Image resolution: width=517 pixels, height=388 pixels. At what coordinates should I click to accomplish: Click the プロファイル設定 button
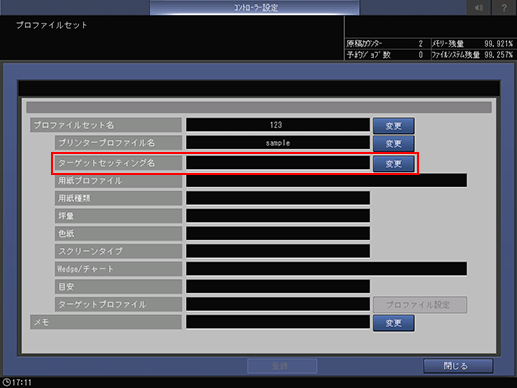(x=420, y=305)
